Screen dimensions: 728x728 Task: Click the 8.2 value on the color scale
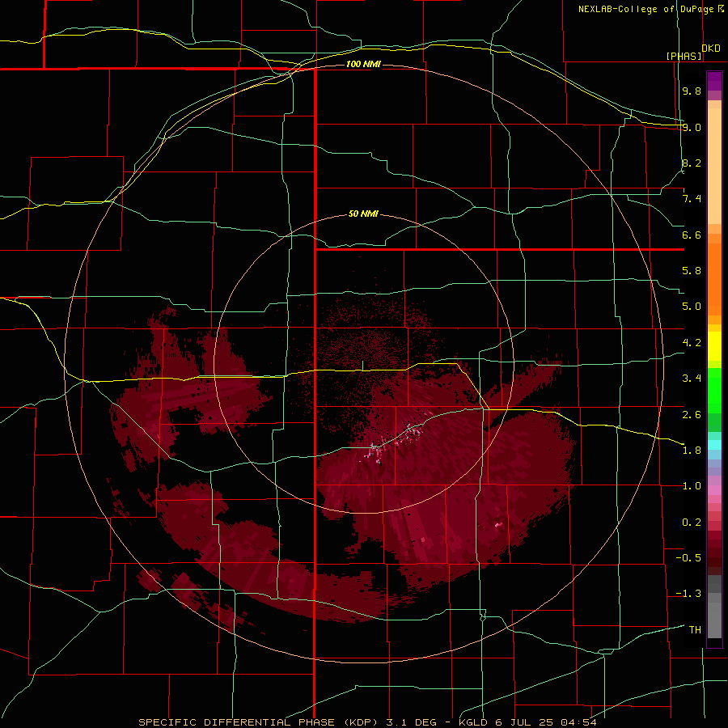[692, 163]
